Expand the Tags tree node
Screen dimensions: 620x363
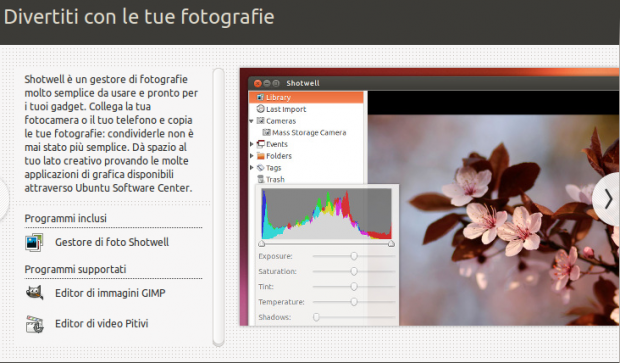point(251,168)
